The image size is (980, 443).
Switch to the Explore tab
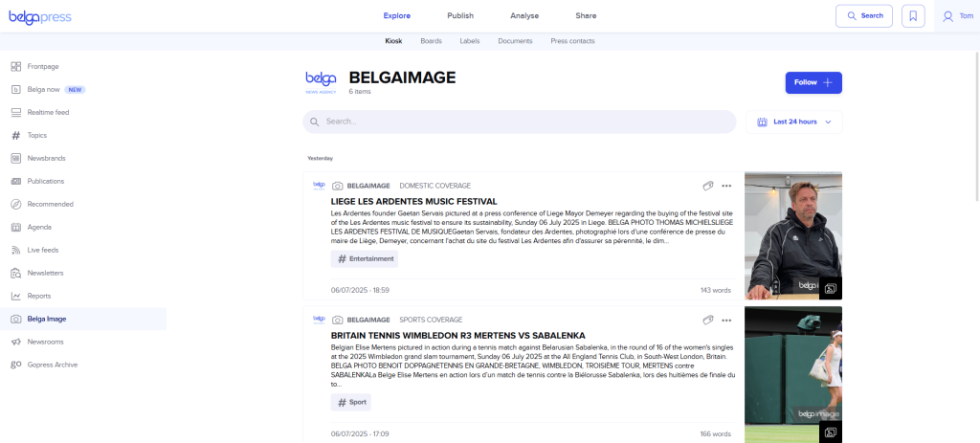coord(397,15)
